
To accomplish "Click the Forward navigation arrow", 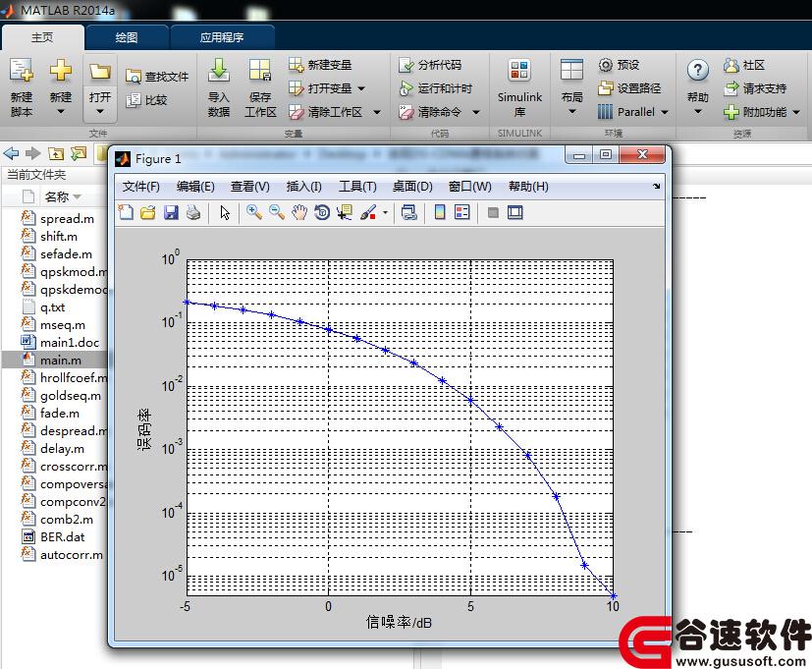I will 33,153.
